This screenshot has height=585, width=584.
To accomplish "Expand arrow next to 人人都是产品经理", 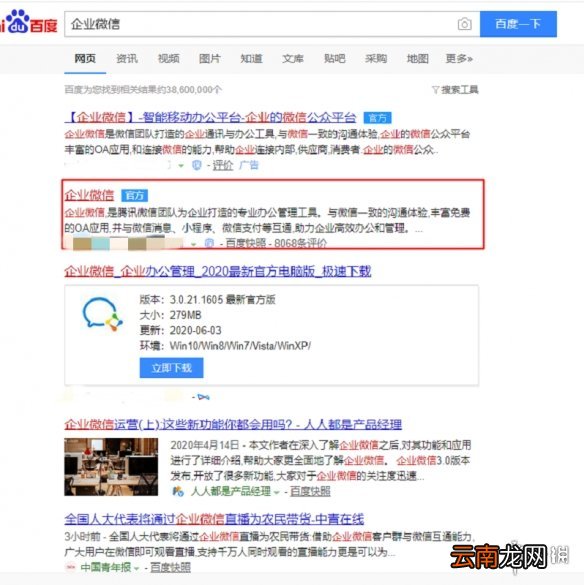I will tap(277, 492).
